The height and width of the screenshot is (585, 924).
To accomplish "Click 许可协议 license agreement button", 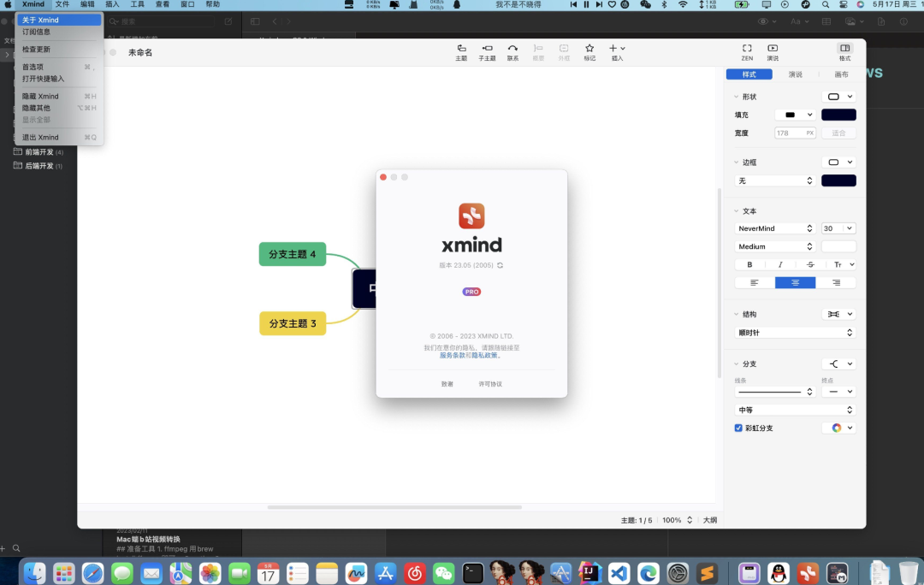I will 490,384.
